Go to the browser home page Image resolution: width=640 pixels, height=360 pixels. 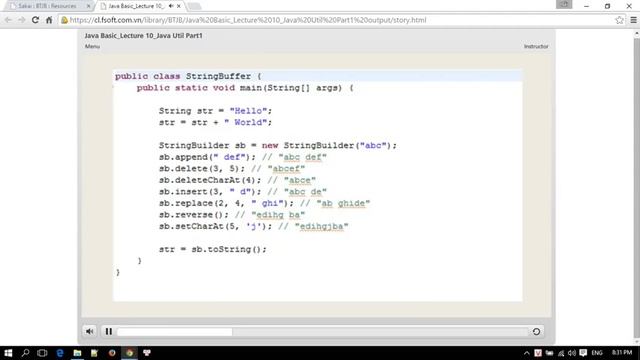click(x=49, y=20)
